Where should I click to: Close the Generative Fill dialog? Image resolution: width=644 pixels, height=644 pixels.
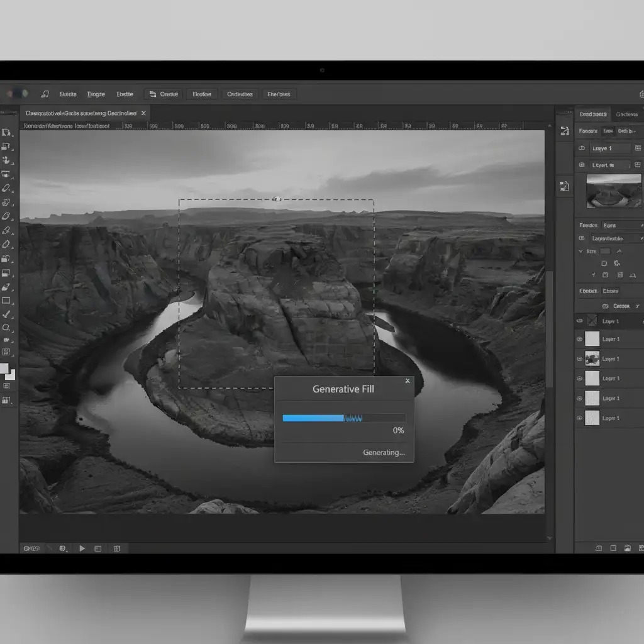(408, 381)
